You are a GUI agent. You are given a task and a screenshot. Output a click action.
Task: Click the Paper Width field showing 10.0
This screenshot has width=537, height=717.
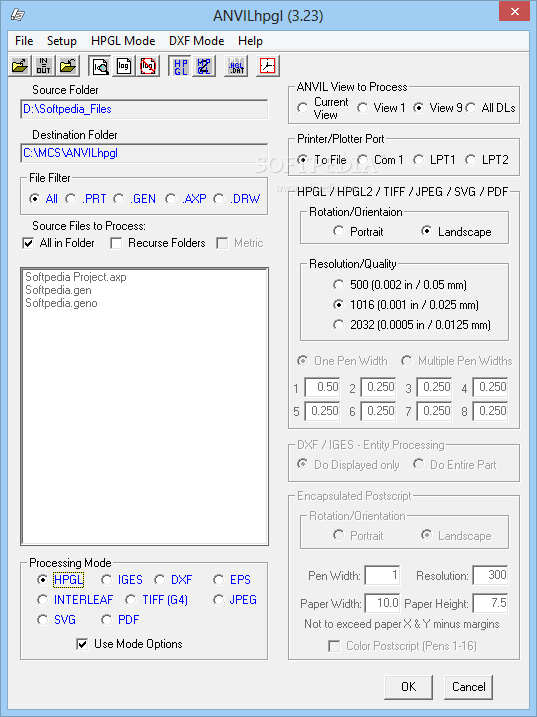coord(382,603)
